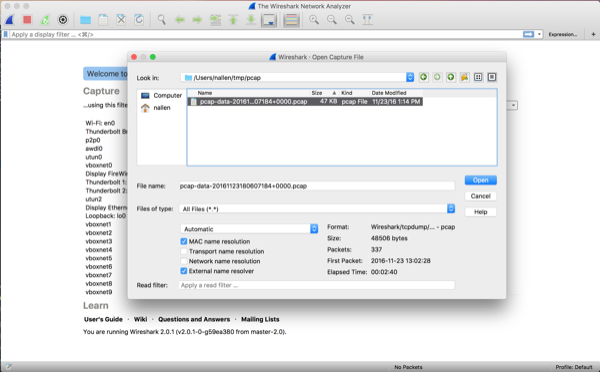Switch dialog to detail view icon
The image size is (600, 372).
tap(492, 77)
